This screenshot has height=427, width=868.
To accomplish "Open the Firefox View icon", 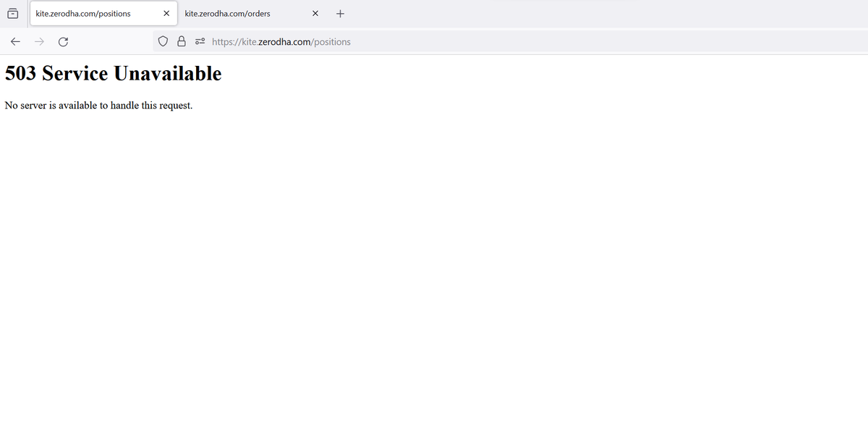I will (13, 13).
